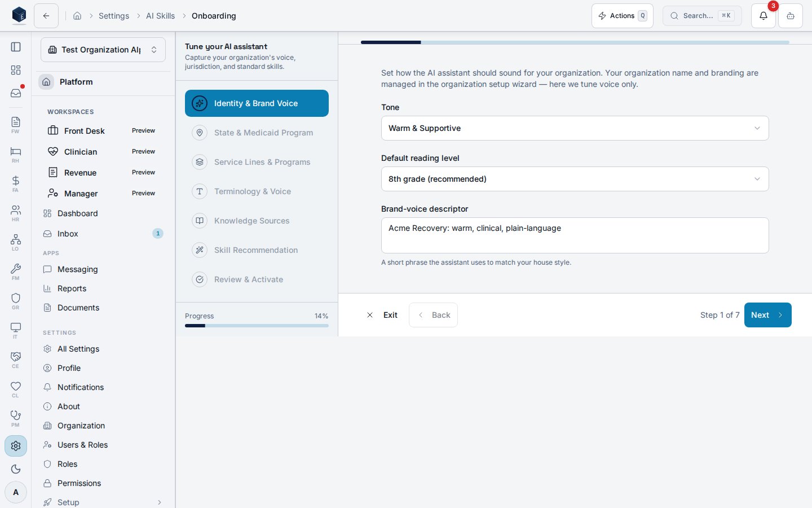812x508 pixels.
Task: Open Messaging app
Action: 103,269
